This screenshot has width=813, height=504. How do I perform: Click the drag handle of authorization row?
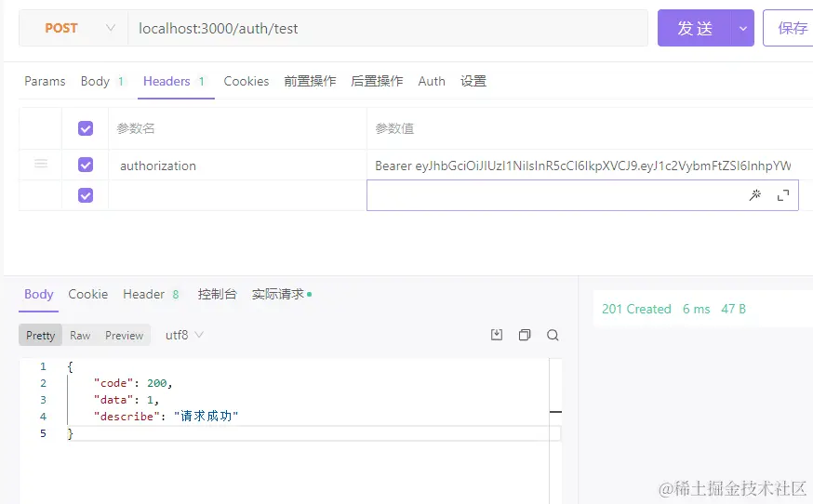pos(41,165)
